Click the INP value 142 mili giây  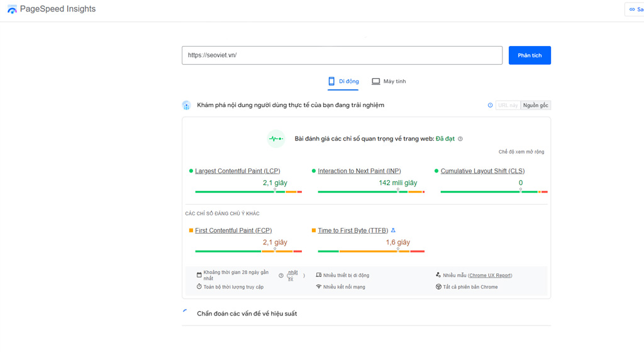398,183
